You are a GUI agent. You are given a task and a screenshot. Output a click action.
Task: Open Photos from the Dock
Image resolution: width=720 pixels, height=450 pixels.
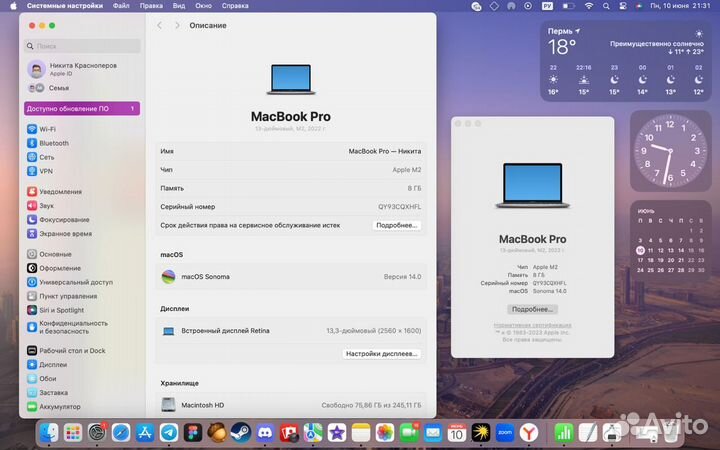(x=385, y=433)
